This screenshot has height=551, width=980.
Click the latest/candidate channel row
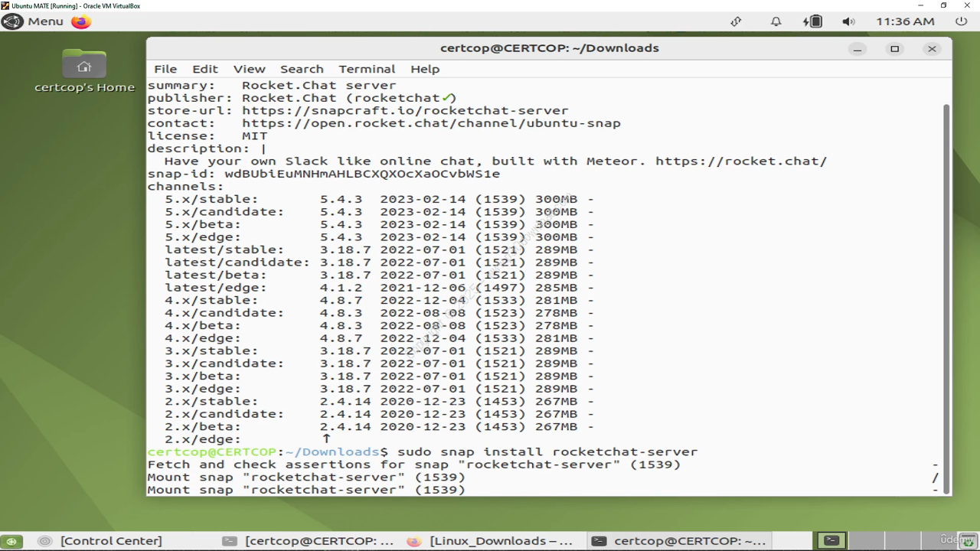379,262
